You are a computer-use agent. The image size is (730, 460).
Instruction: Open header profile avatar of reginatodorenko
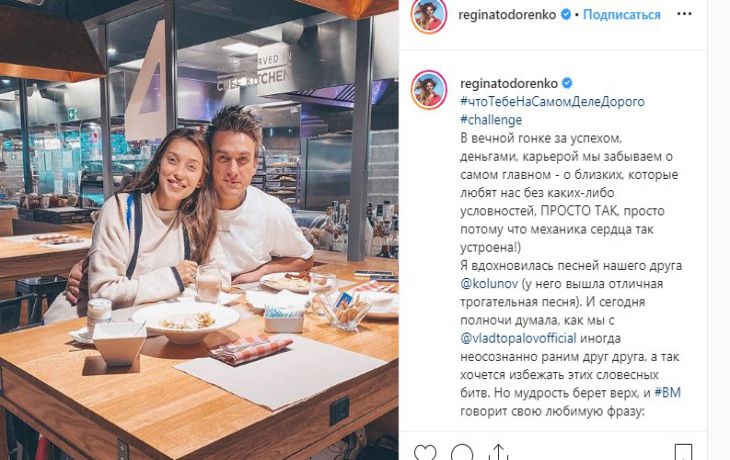pyautogui.click(x=428, y=15)
